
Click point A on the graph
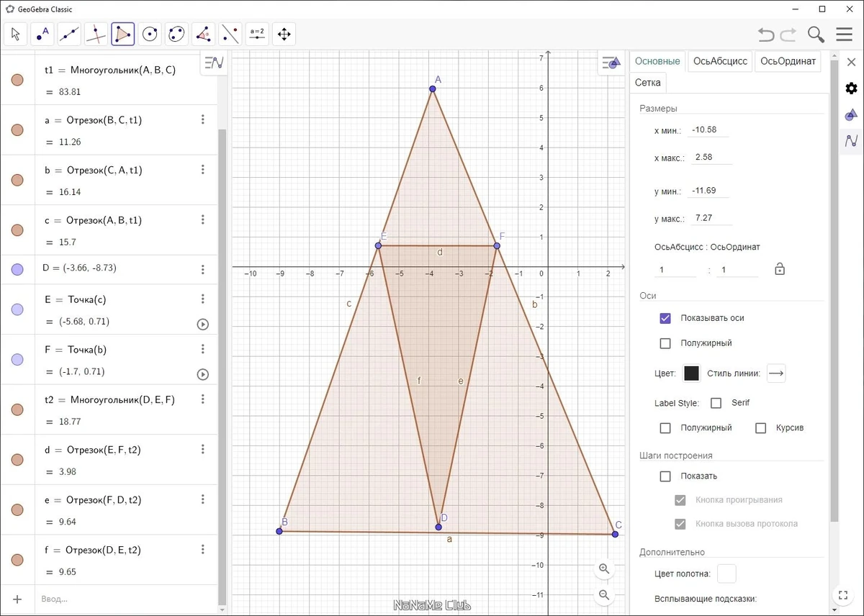pos(432,89)
